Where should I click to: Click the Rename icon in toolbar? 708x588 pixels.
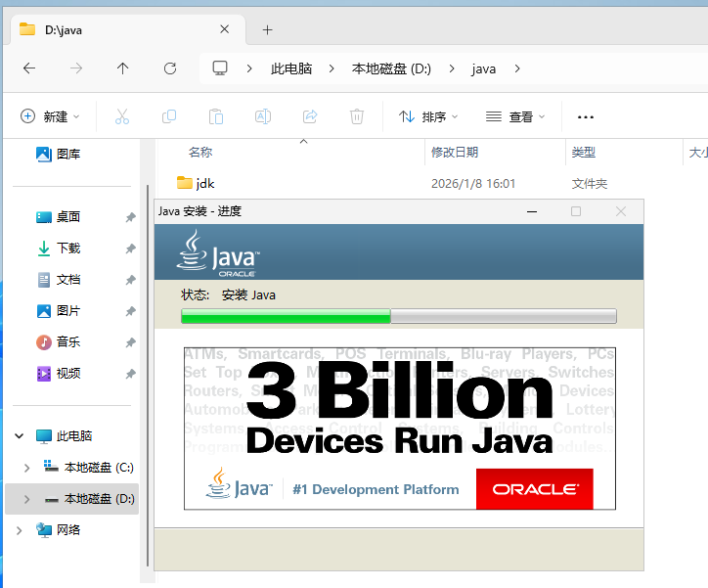click(x=263, y=117)
